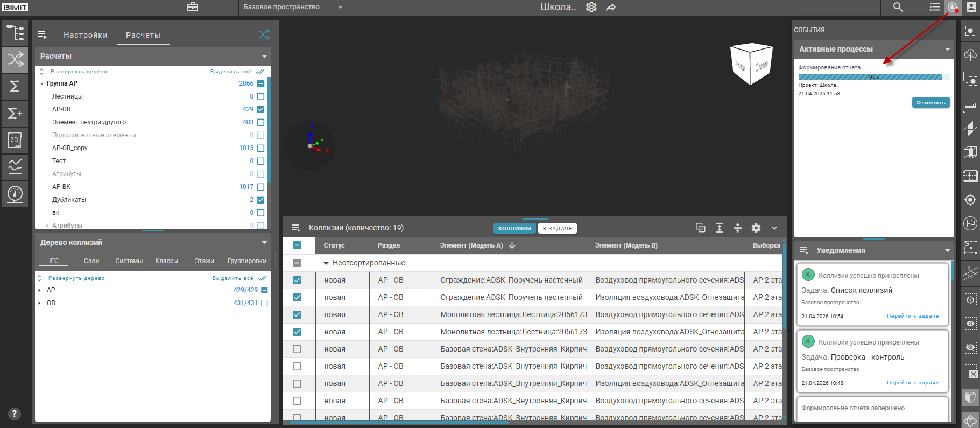Uncheck the АР-ОВ calculation checkbox
The height and width of the screenshot is (428, 980).
(x=260, y=109)
